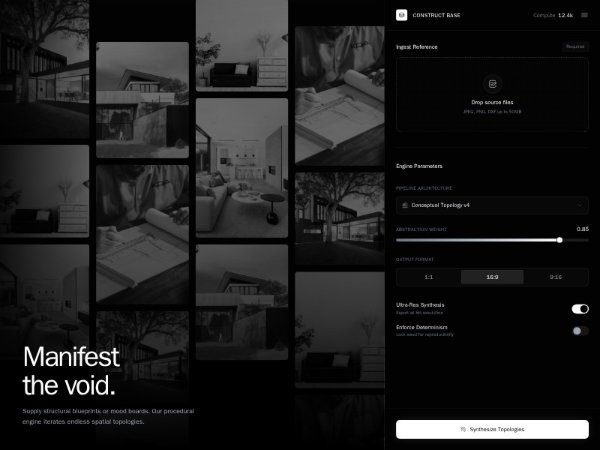The height and width of the screenshot is (450, 600).
Task: Expand the pipeline architecture chevron arrow
Action: pos(580,205)
